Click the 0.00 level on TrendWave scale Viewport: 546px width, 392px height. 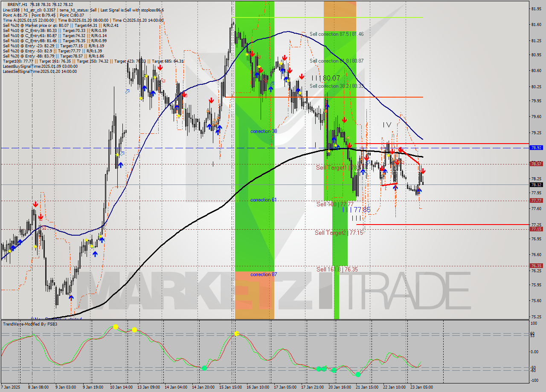point(535,352)
